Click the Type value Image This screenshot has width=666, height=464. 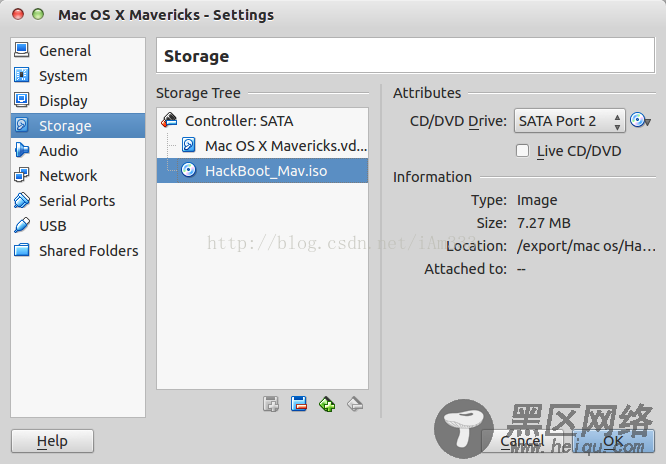click(537, 200)
